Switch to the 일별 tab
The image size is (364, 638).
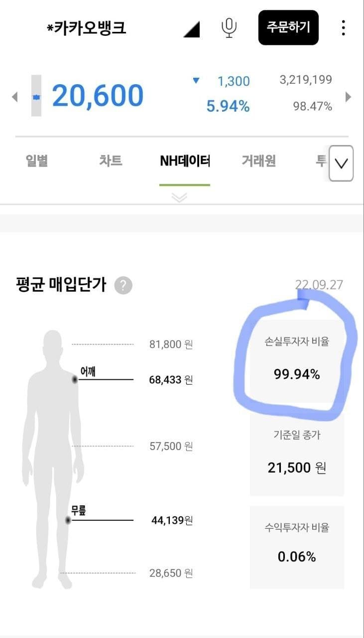37,161
